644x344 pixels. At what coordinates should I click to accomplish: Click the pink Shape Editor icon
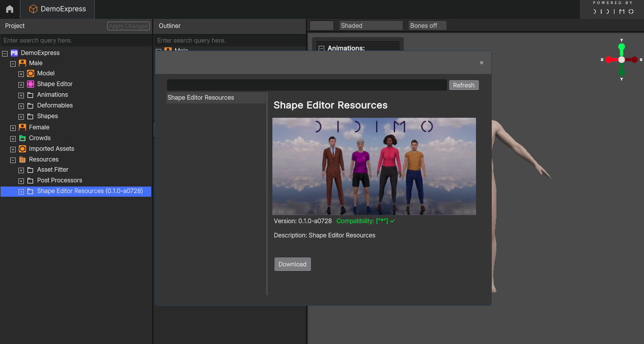[x=31, y=84]
